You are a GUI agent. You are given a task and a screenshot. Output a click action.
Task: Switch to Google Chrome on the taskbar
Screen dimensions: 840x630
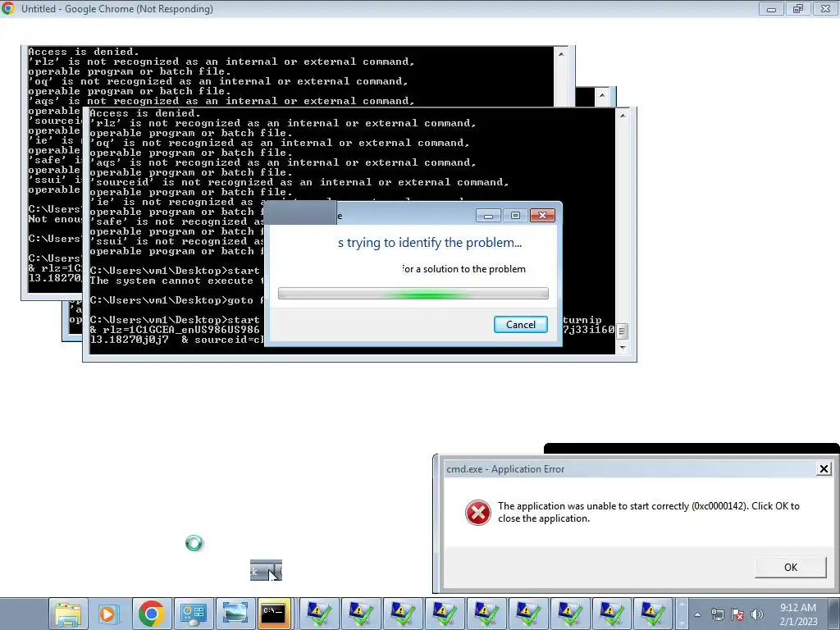tap(151, 614)
